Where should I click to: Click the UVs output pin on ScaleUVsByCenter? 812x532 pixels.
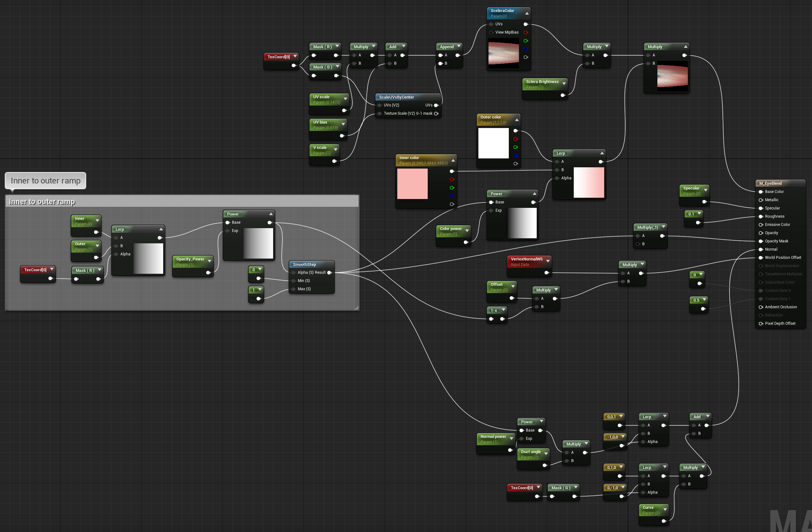pos(436,106)
